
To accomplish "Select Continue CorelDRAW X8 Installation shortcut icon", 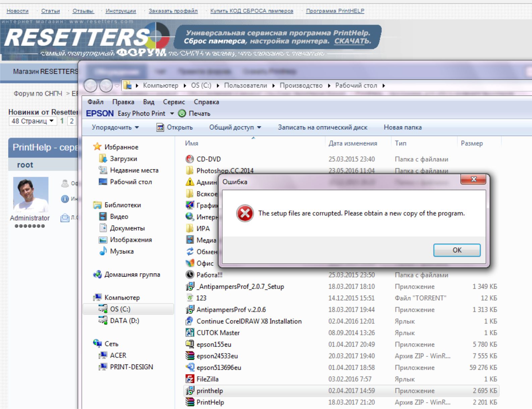I will tap(190, 321).
